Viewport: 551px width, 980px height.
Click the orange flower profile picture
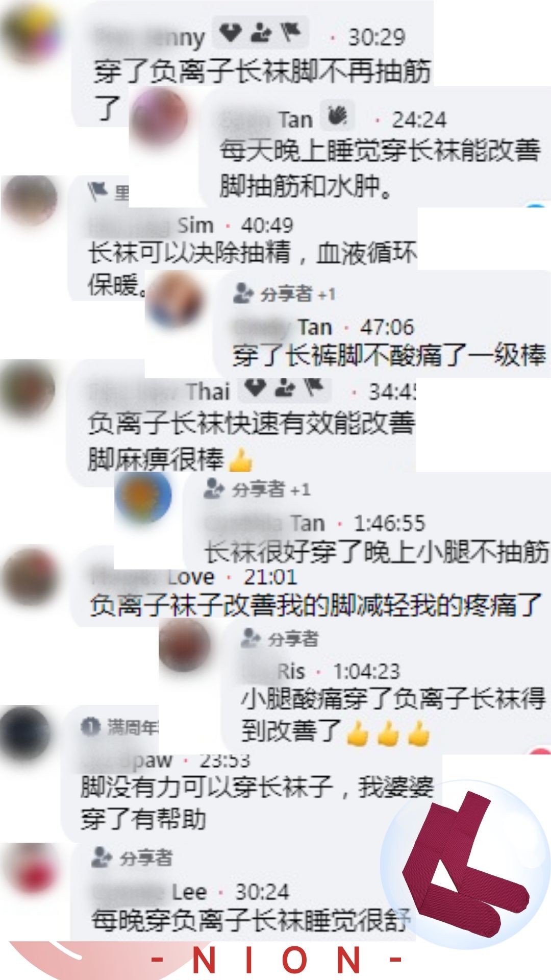[x=143, y=496]
